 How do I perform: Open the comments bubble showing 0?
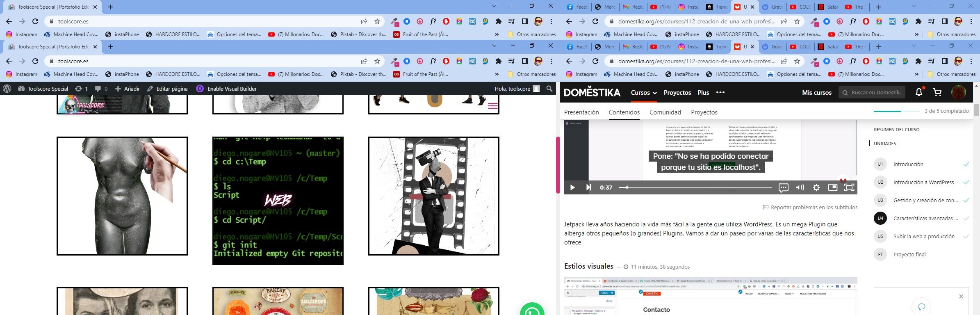coord(101,89)
